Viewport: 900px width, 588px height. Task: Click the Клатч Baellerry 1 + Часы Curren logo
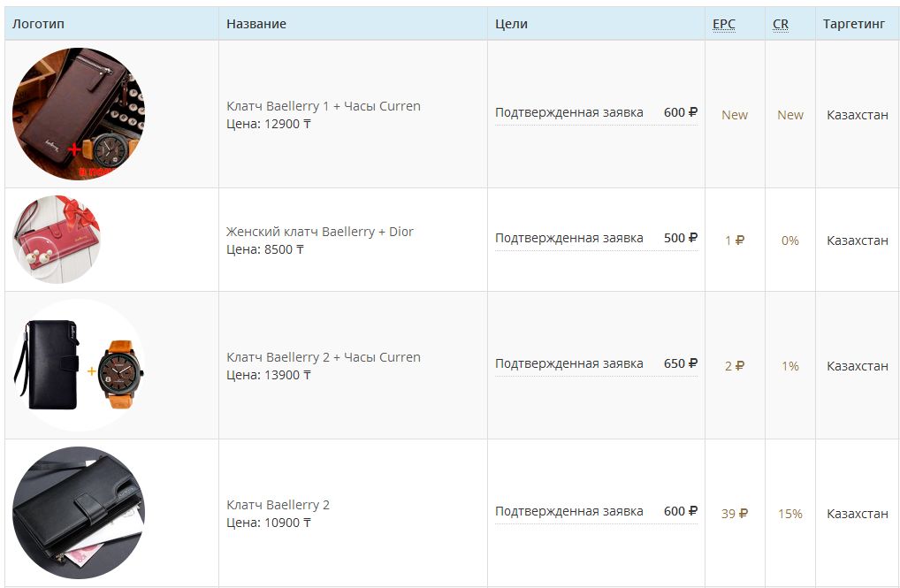79,114
